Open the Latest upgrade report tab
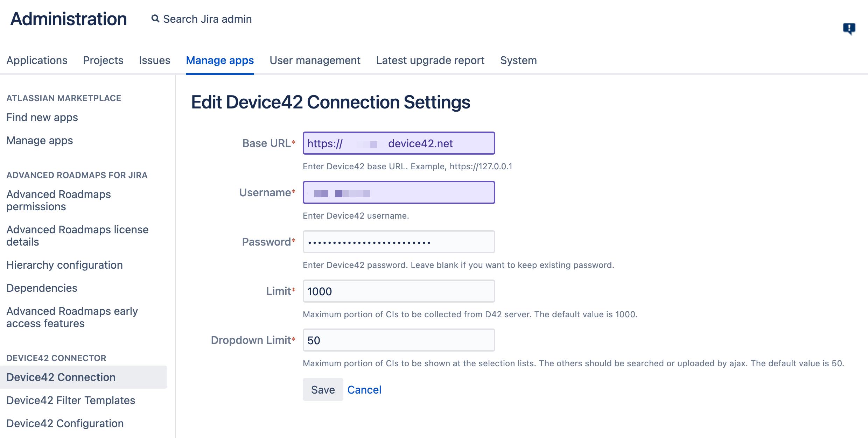 (x=430, y=60)
